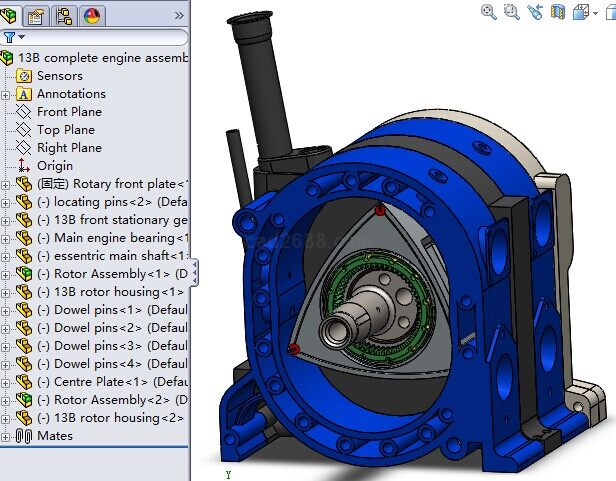Image resolution: width=616 pixels, height=481 pixels.
Task: Expand Rotor Assembly<1> node
Action: (x=6, y=274)
